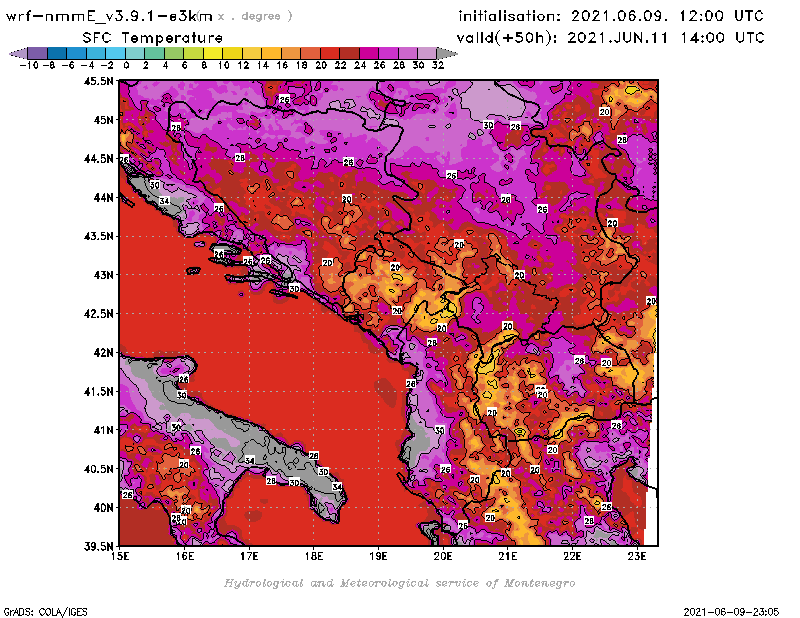Click the '45N' latitude label

click(x=103, y=120)
